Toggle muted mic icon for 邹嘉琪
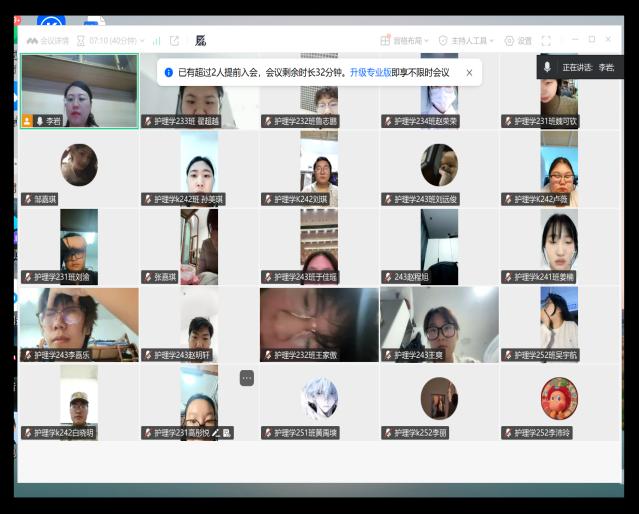Image resolution: width=639 pixels, height=514 pixels. click(x=27, y=199)
